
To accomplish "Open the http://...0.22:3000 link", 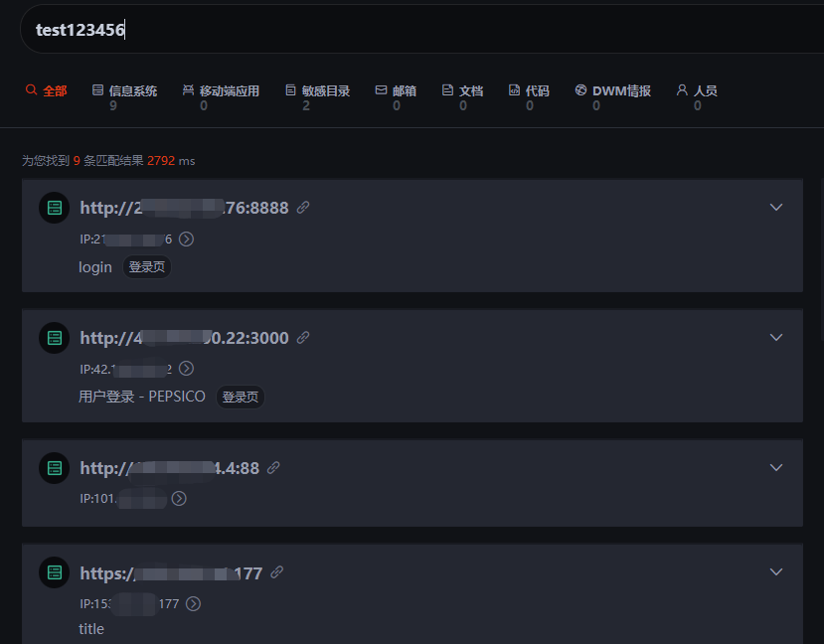I will [185, 338].
